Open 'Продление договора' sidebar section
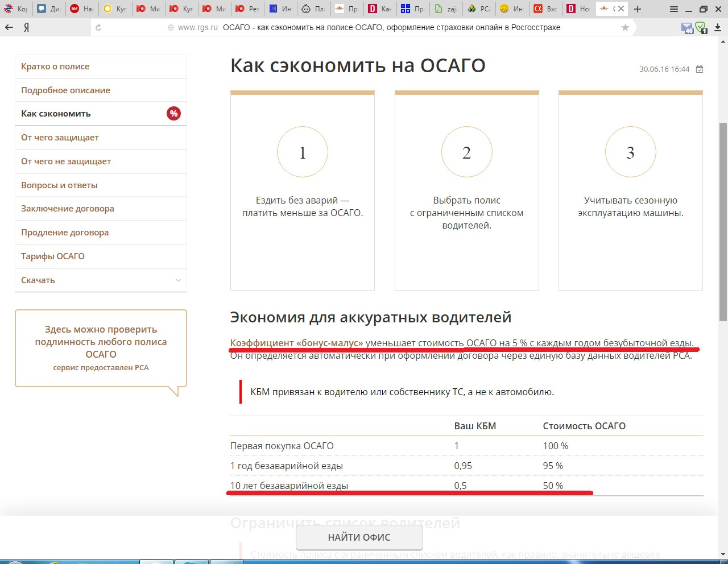 101,233
